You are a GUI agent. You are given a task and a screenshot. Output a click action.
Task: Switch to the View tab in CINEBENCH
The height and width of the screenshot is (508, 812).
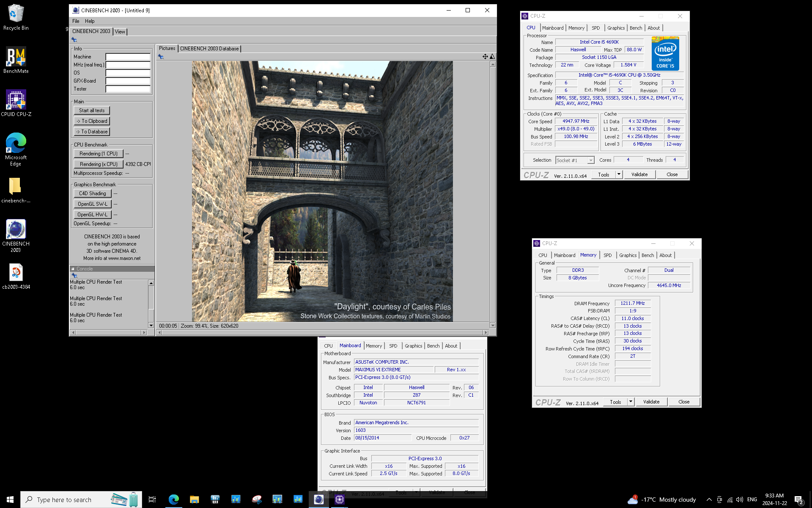click(120, 32)
